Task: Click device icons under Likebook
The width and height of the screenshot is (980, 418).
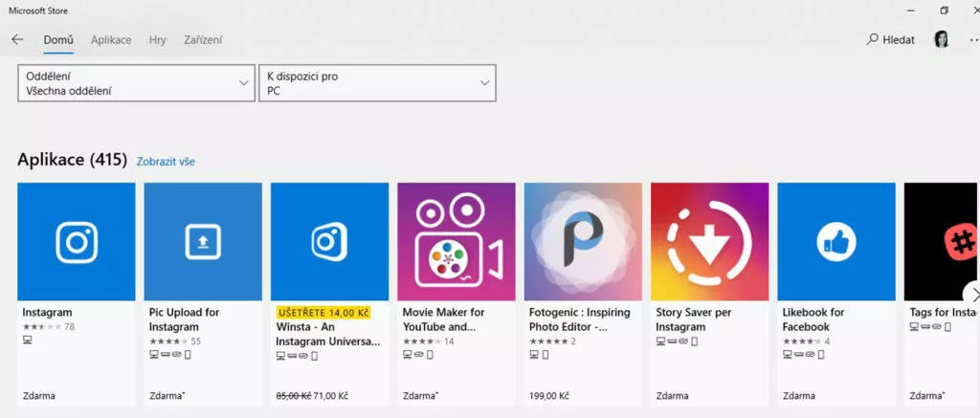Action: (804, 355)
